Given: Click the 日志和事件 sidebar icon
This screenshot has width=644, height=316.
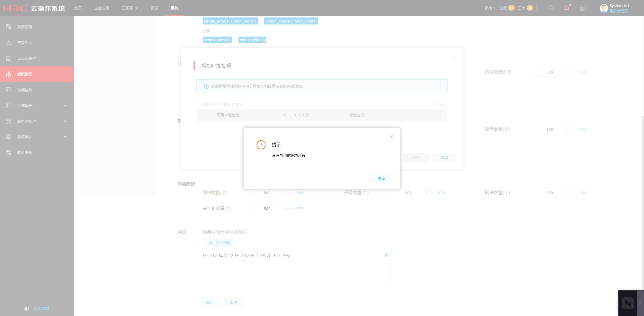Looking at the screenshot, I should (x=9, y=58).
